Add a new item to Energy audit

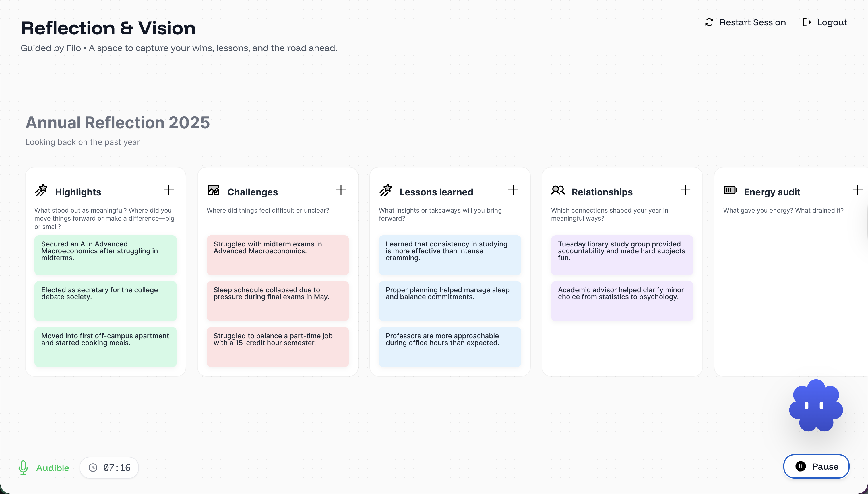858,190
